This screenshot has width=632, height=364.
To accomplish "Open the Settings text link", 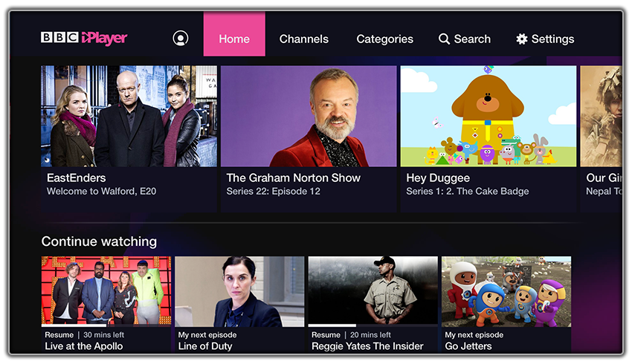I will pos(552,39).
